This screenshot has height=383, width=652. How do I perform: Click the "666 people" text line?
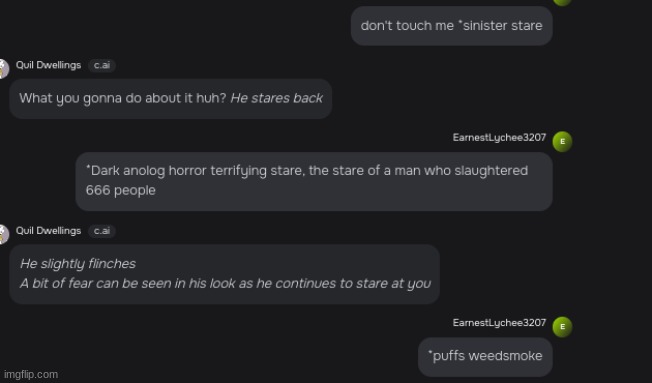pyautogui.click(x=121, y=190)
